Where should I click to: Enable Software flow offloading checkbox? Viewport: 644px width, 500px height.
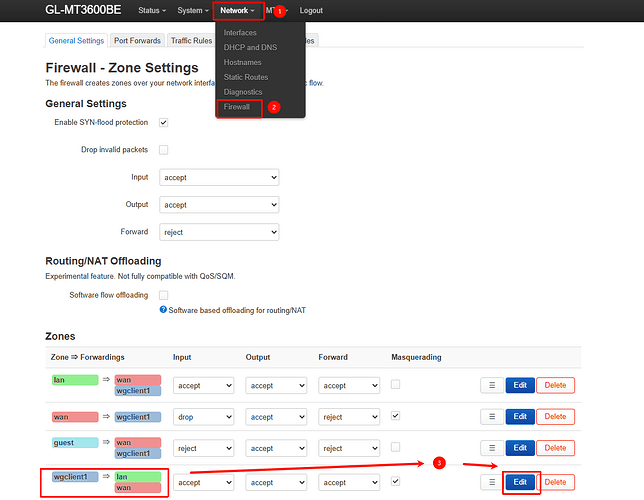click(163, 295)
